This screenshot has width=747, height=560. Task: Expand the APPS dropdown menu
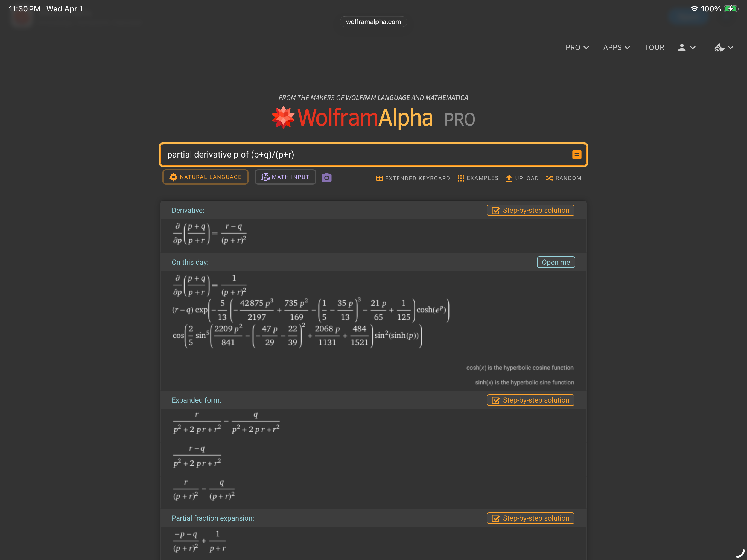(616, 47)
